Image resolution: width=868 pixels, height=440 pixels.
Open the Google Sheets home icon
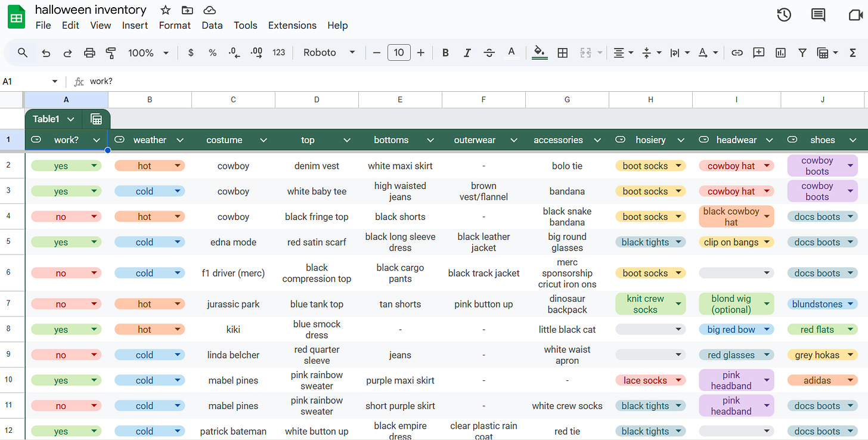point(17,17)
